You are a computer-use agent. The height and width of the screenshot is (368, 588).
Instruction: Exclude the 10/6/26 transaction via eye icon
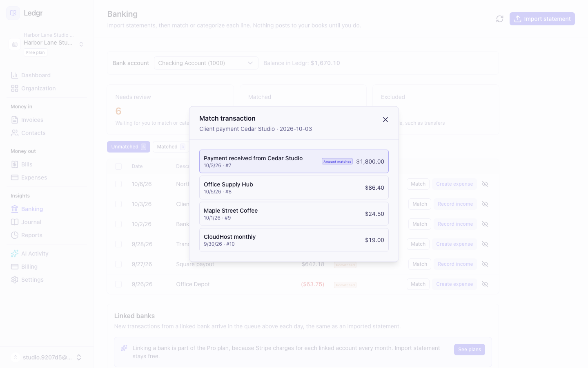[x=485, y=184]
